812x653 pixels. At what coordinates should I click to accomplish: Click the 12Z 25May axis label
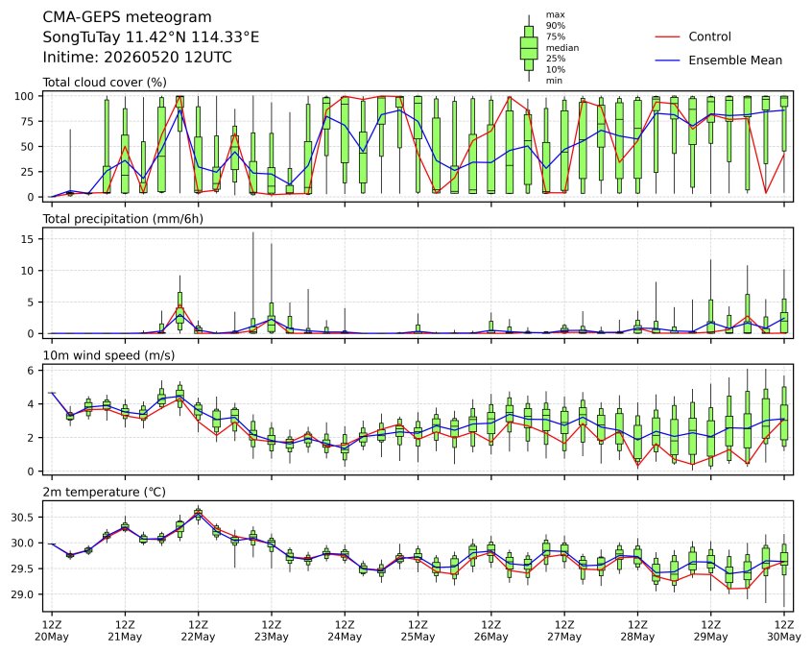pos(418,631)
